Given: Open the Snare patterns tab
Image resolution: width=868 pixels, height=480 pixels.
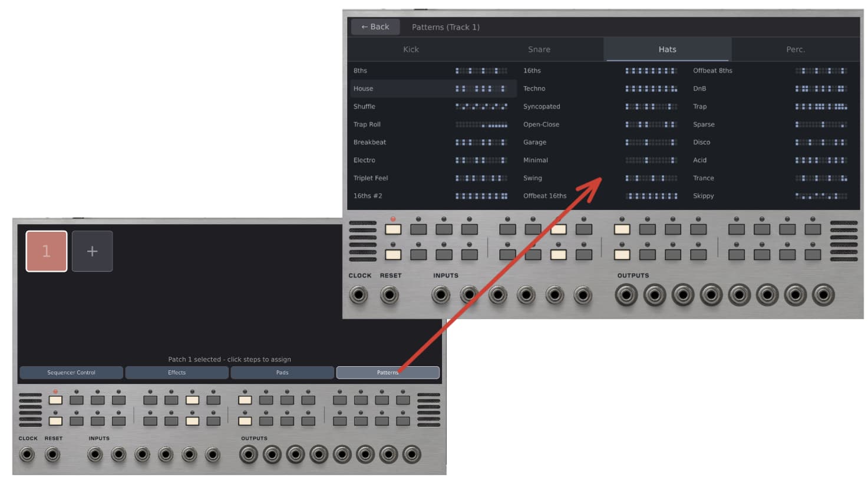Looking at the screenshot, I should (539, 50).
